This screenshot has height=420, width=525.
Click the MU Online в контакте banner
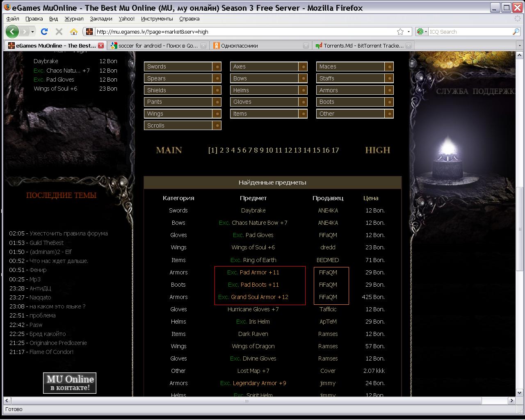(x=70, y=383)
